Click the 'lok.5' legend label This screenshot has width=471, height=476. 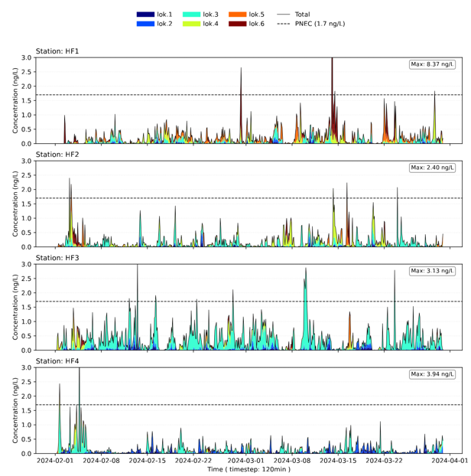click(x=257, y=15)
